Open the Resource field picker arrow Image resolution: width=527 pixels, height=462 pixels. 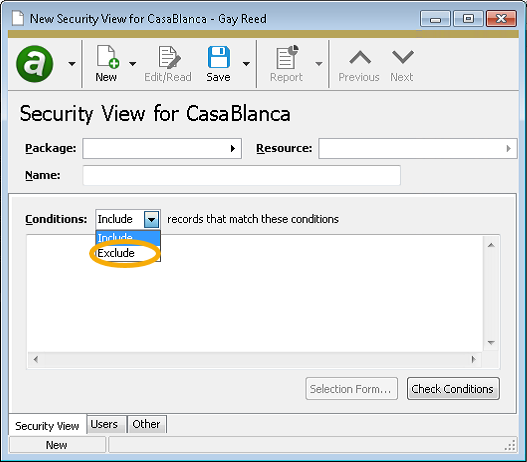pos(509,149)
